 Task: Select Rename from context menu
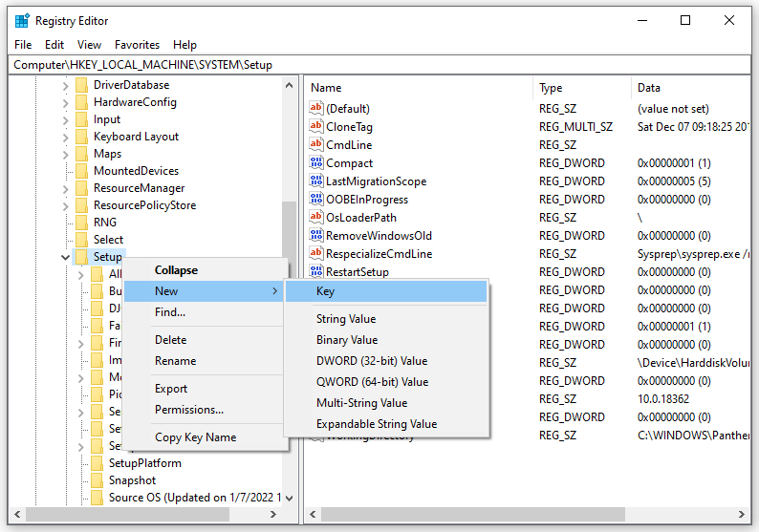[204, 361]
